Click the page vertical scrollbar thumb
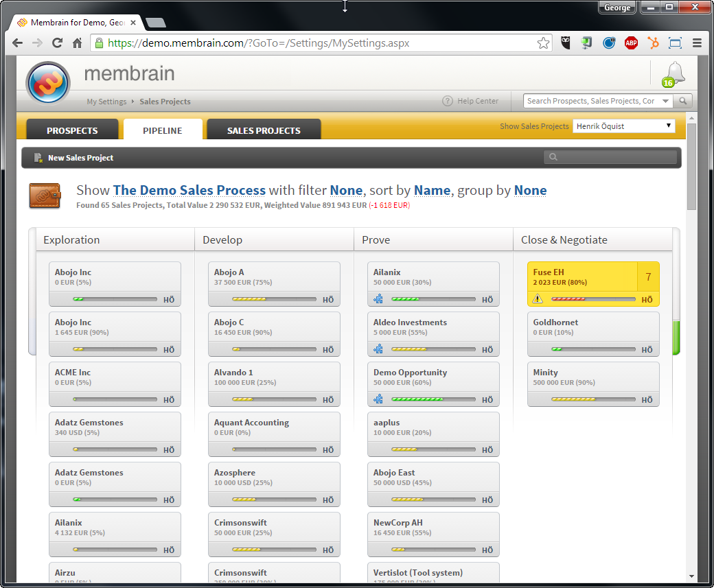714x588 pixels. [x=692, y=166]
